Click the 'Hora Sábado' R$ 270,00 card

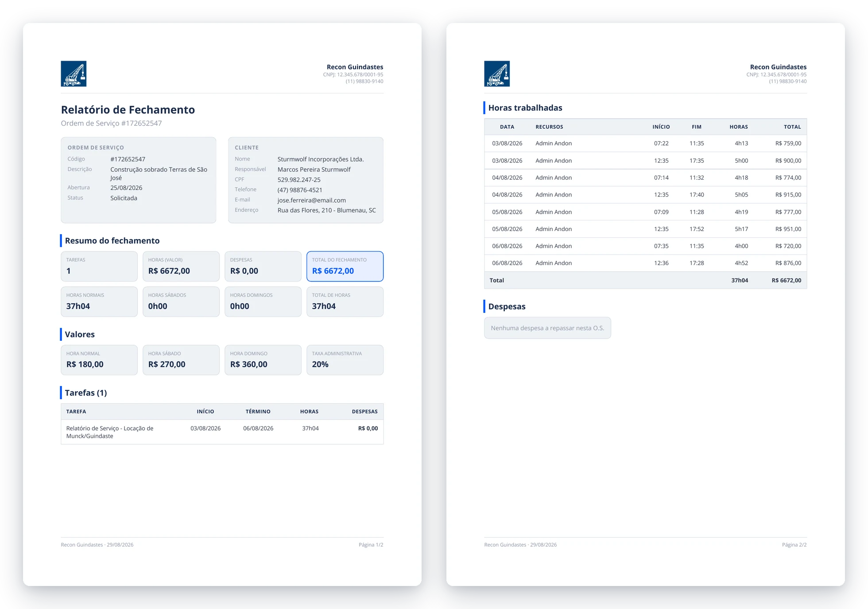(181, 360)
